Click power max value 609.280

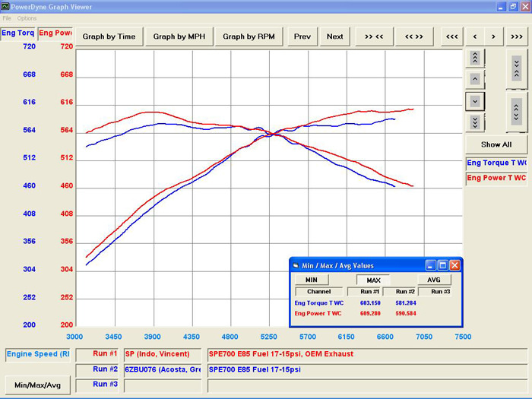click(370, 313)
